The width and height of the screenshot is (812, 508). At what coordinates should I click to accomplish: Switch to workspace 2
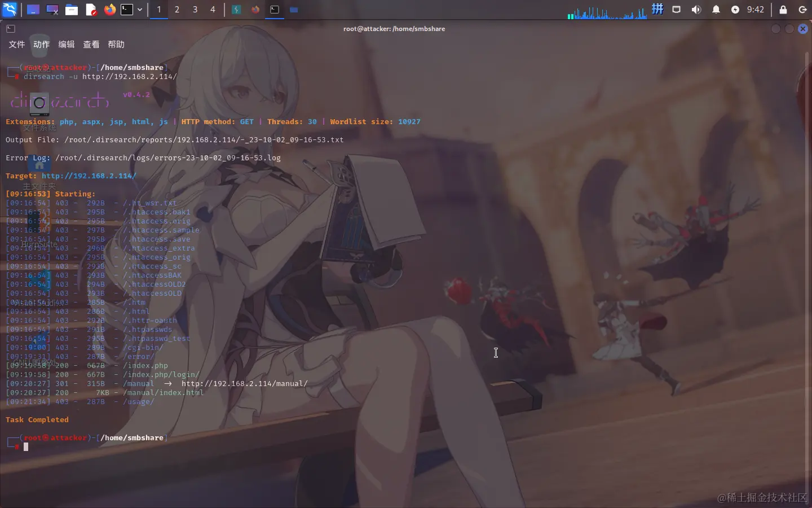pos(177,10)
